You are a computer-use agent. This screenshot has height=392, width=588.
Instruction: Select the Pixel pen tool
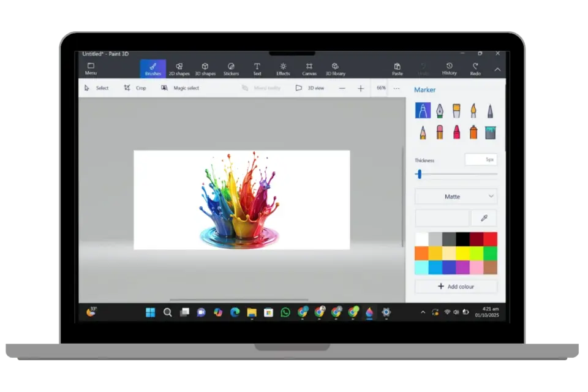click(491, 110)
